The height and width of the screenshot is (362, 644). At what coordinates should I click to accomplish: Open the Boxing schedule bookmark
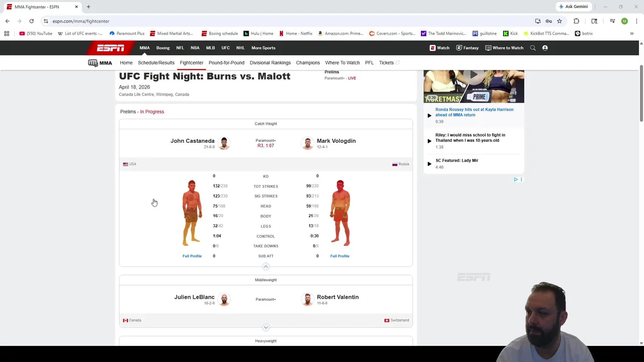coord(219,34)
